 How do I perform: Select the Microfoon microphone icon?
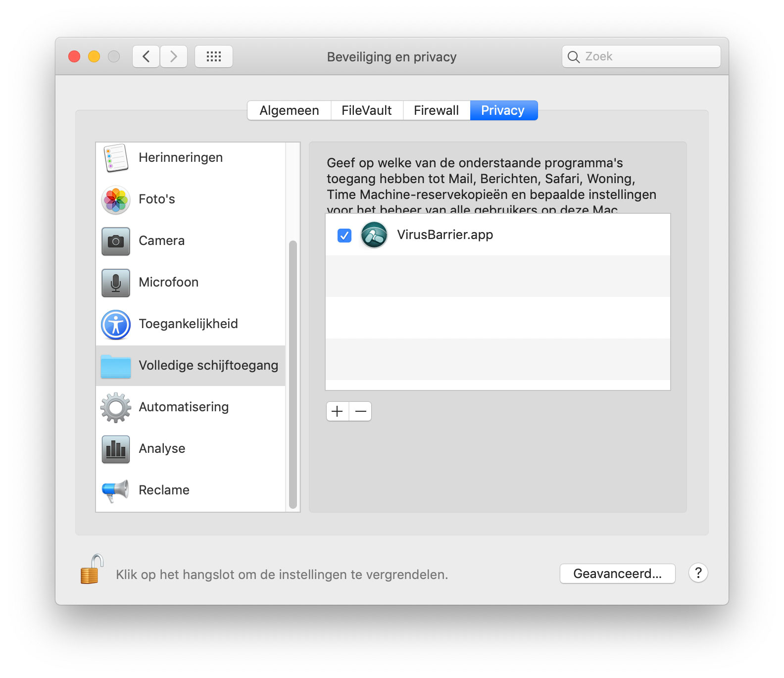pyautogui.click(x=116, y=283)
